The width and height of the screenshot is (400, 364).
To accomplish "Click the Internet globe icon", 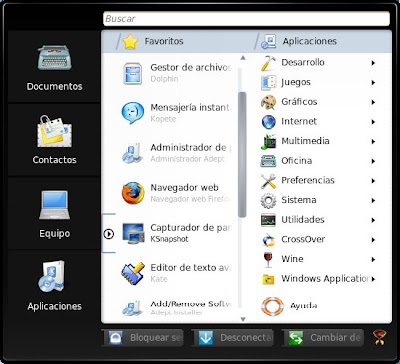I will (x=268, y=122).
